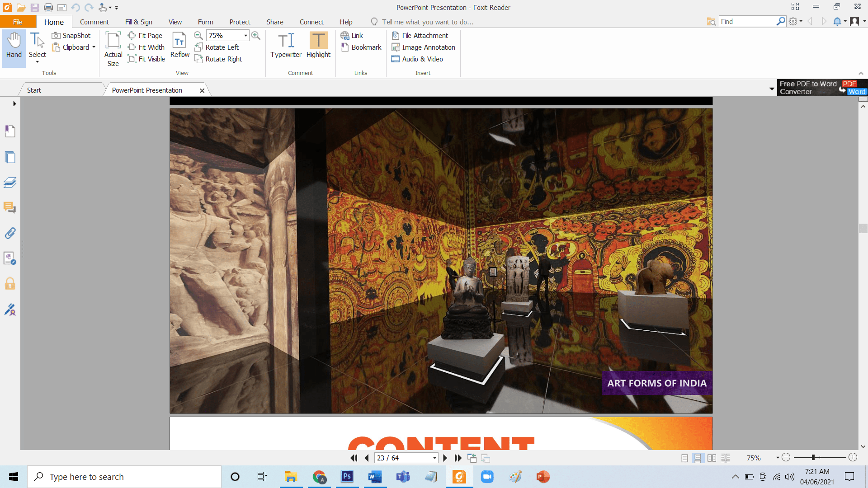Go to the first page

tap(354, 458)
